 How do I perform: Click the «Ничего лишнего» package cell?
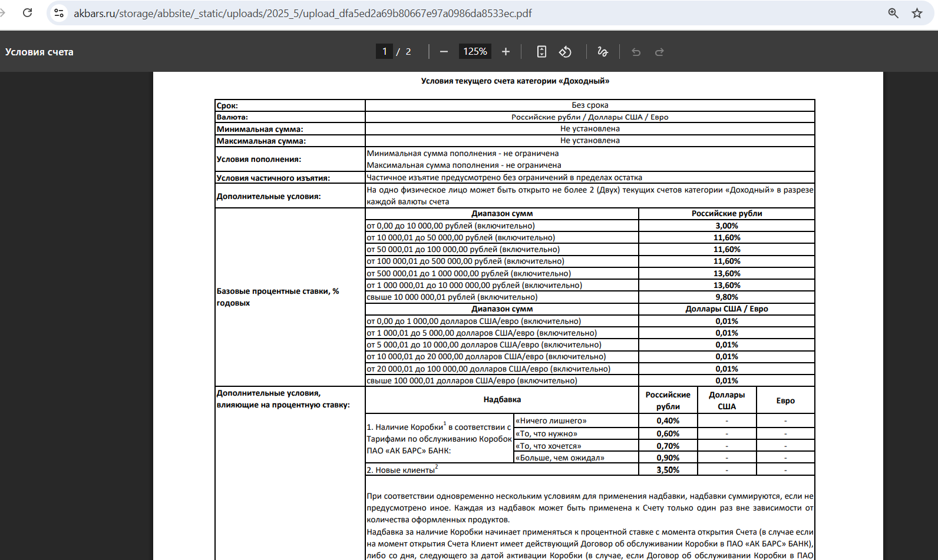point(576,420)
